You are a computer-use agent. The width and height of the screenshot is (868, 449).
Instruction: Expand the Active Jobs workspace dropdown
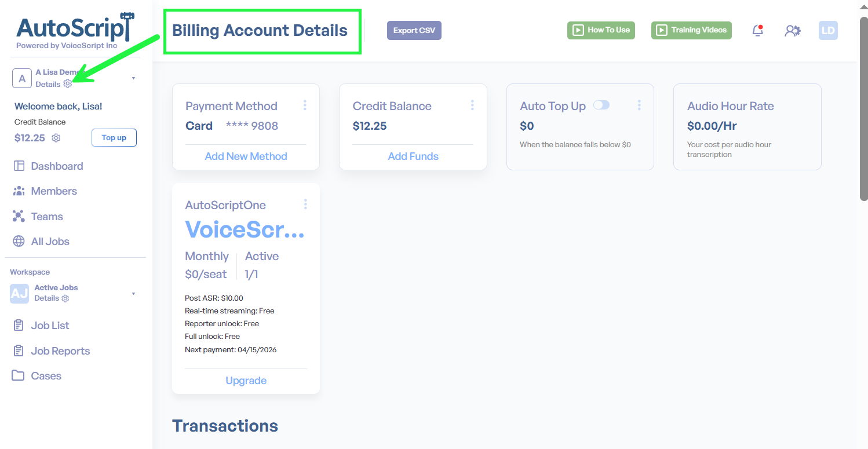coord(133,294)
